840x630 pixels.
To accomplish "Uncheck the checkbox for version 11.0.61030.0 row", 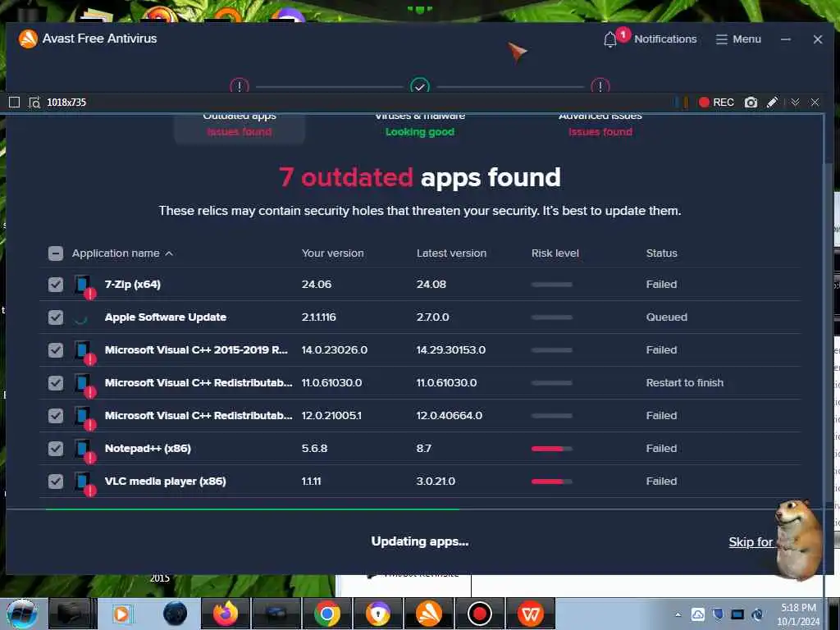I will pyautogui.click(x=56, y=383).
